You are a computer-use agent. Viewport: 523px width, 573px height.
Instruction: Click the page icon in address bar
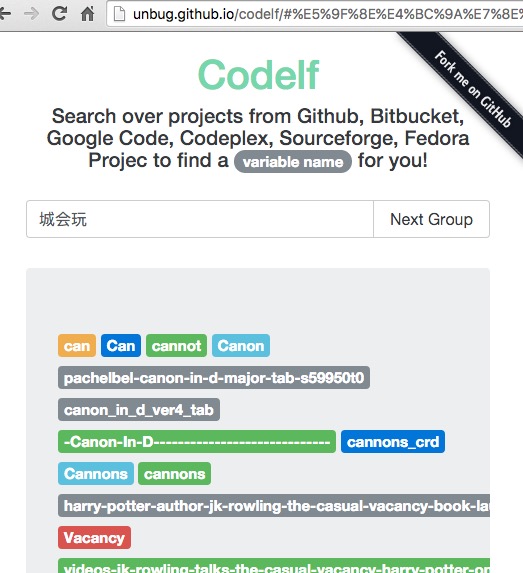pyautogui.click(x=120, y=14)
